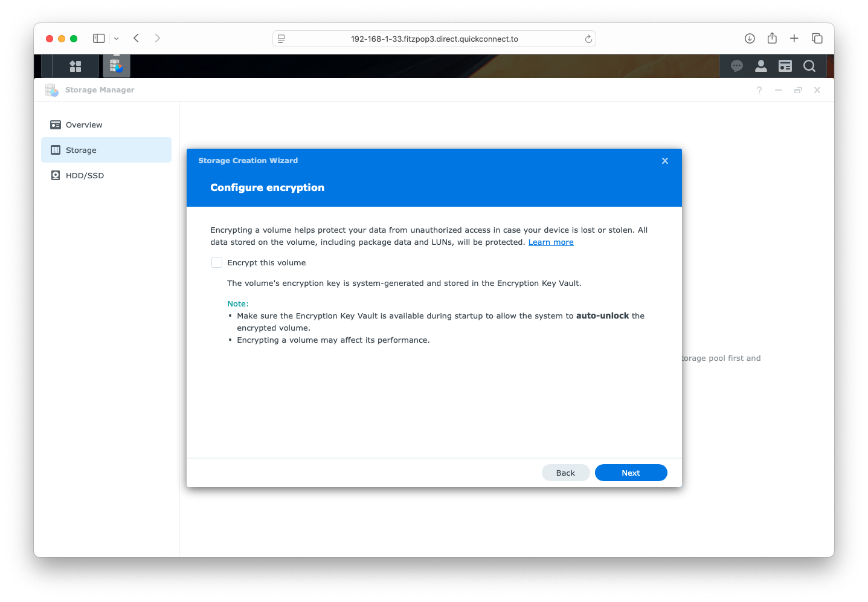Open the Learn more link
This screenshot has height=602, width=868.
click(x=551, y=242)
